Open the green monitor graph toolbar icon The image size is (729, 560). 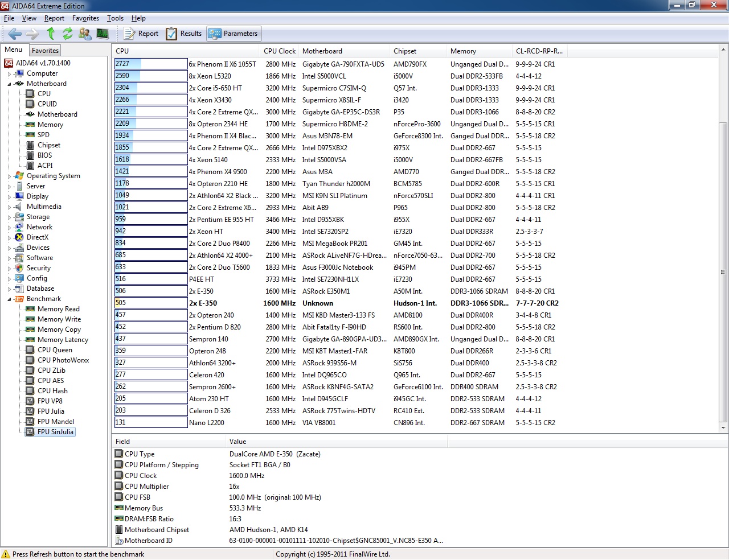[103, 34]
